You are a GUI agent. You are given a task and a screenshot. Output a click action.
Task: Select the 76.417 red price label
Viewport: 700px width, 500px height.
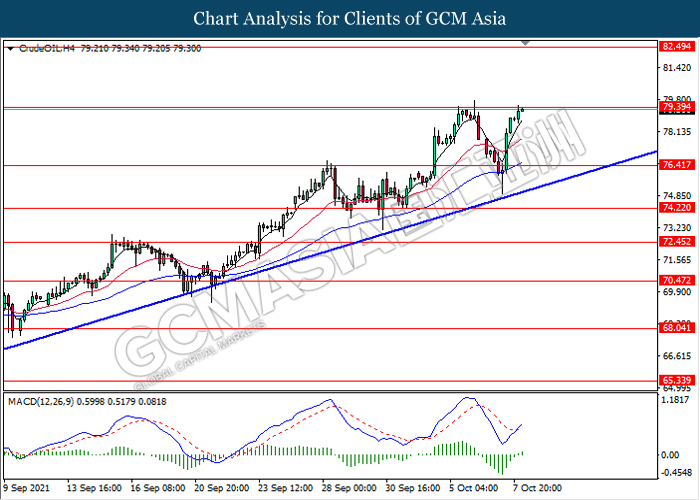pyautogui.click(x=677, y=165)
